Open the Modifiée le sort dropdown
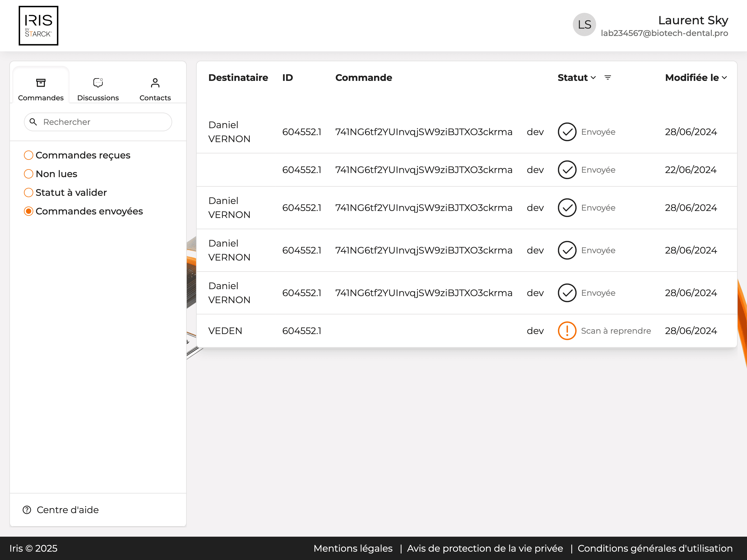The width and height of the screenshot is (747, 560). [724, 78]
